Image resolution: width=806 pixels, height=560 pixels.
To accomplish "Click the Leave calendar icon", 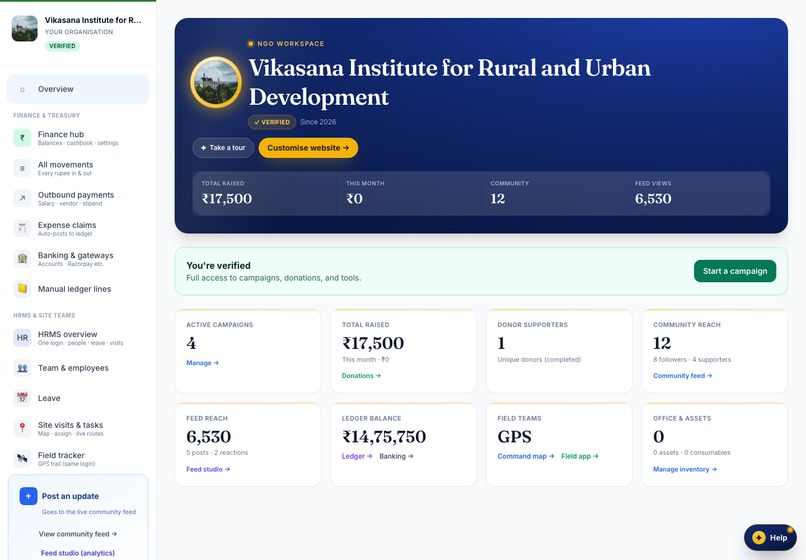I will click(x=22, y=398).
